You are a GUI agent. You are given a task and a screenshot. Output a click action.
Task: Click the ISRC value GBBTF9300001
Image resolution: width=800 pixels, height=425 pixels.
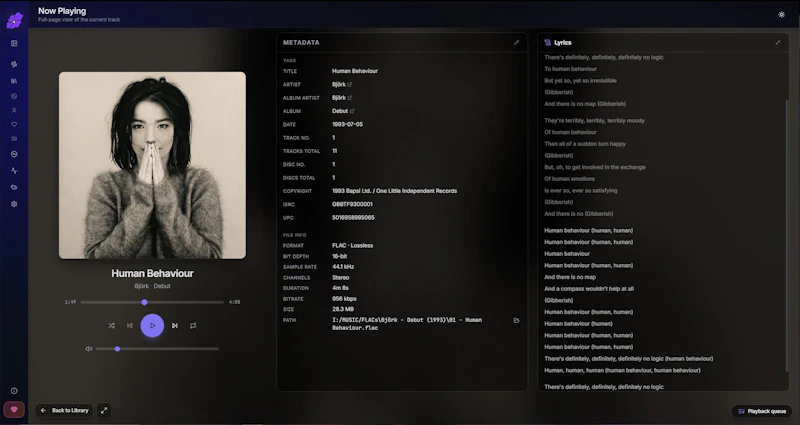pos(352,204)
